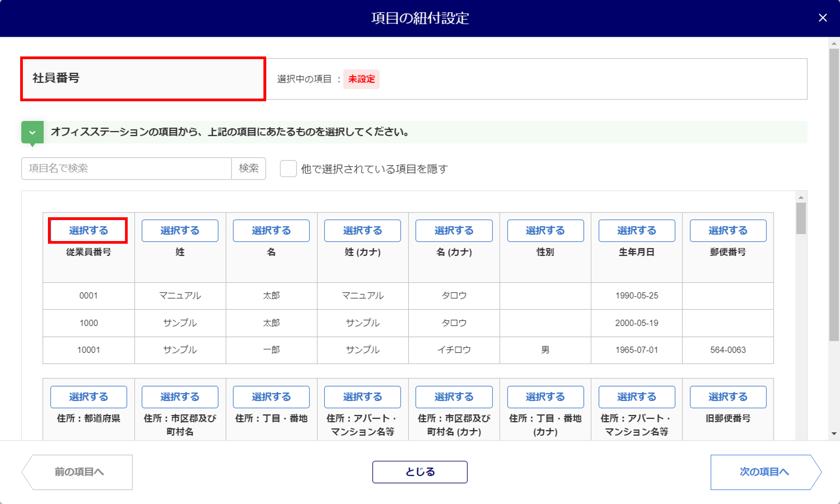Select the 従業員番号 column
This screenshot has height=504, width=840.
(x=88, y=231)
